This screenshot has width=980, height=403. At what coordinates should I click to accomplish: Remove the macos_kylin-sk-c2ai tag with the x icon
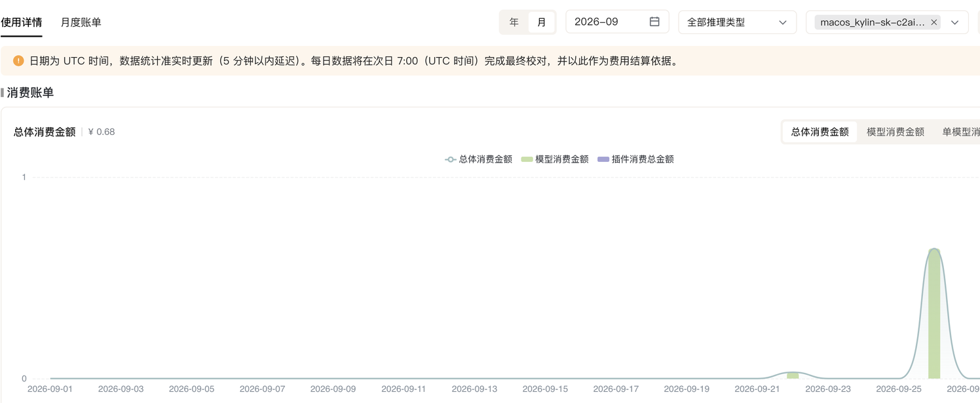tap(934, 22)
